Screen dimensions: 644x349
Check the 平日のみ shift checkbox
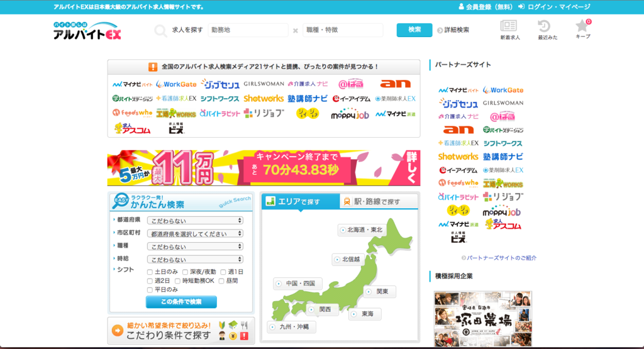(x=150, y=290)
